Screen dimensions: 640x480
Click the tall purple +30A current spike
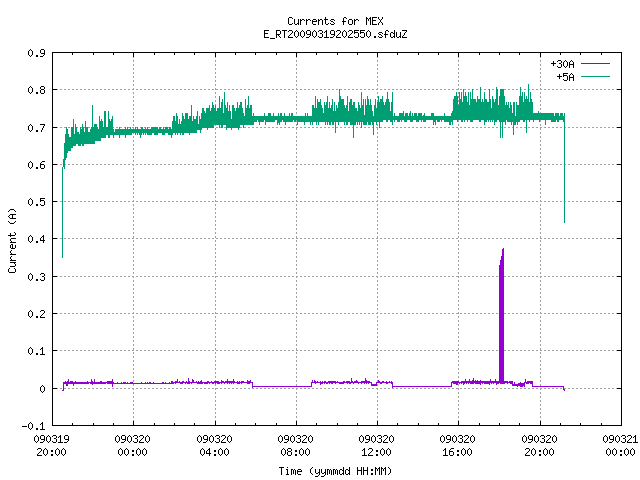click(x=502, y=316)
